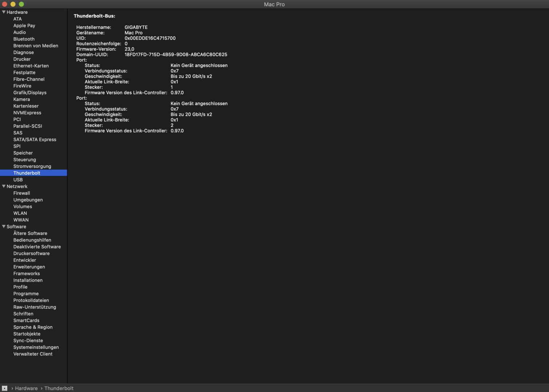Show Verwalteter Client information
Screen dimensions: 549x392
[33, 354]
